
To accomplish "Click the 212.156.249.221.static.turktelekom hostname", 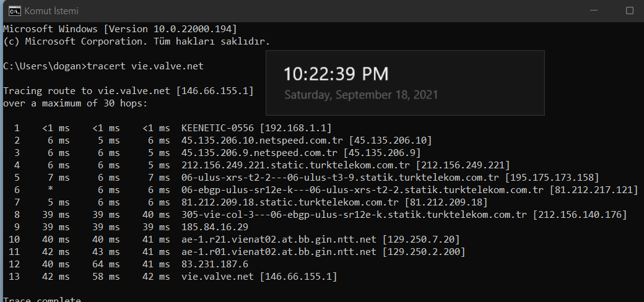I will click(296, 165).
